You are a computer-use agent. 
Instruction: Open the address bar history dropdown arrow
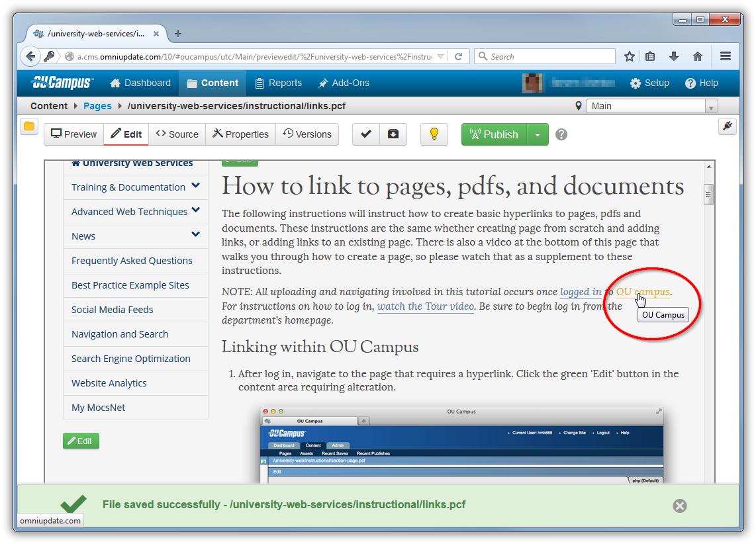[441, 56]
